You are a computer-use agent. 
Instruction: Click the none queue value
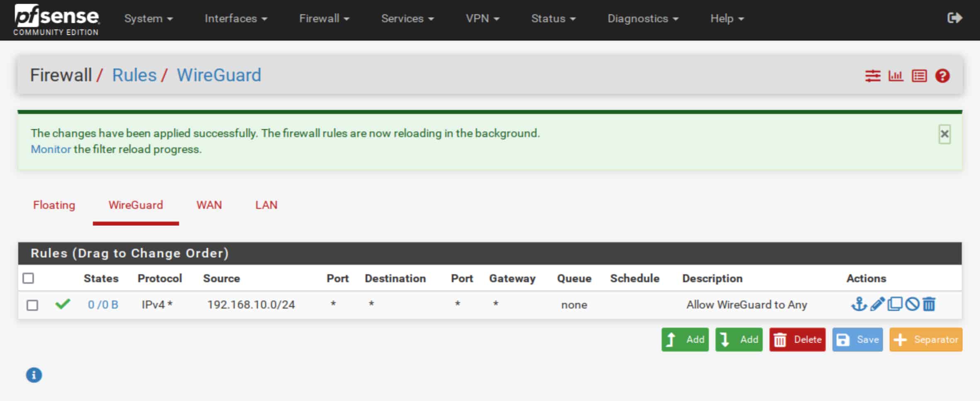click(574, 305)
